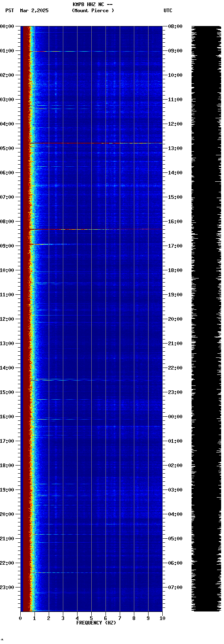224x644 pixels.
Task: Click the 'UTC' timezone label
Action: [168, 11]
